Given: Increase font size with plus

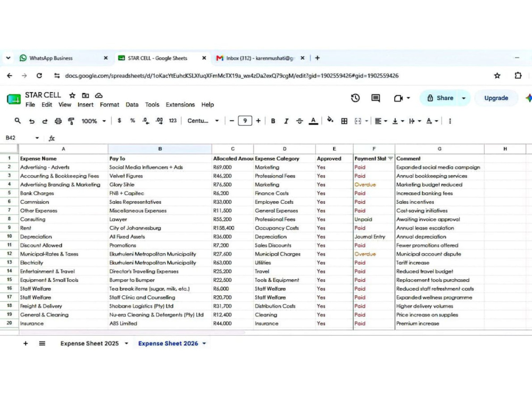Looking at the screenshot, I should pyautogui.click(x=258, y=121).
